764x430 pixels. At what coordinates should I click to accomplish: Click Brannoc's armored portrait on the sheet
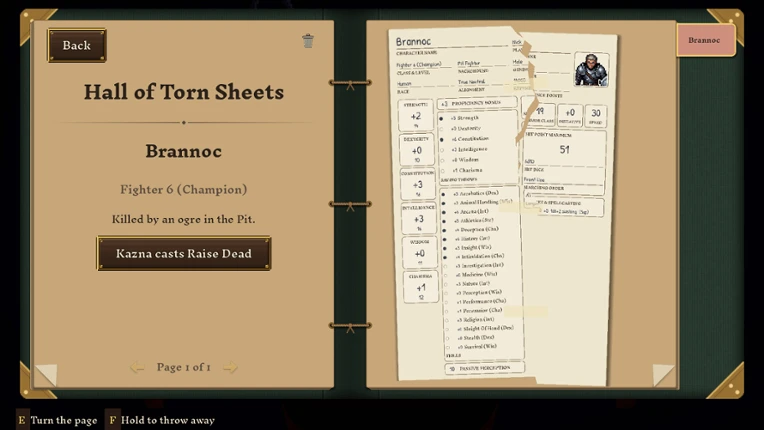pyautogui.click(x=591, y=70)
